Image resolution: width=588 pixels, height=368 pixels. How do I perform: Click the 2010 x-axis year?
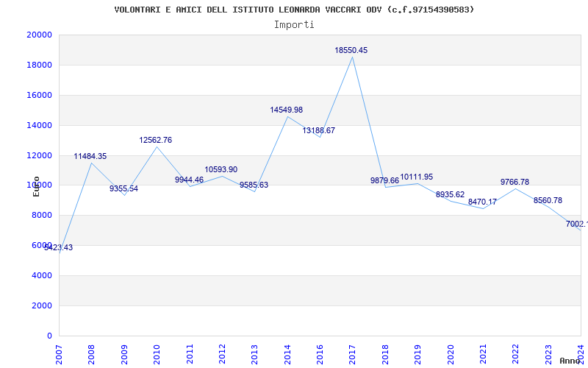pos(157,354)
